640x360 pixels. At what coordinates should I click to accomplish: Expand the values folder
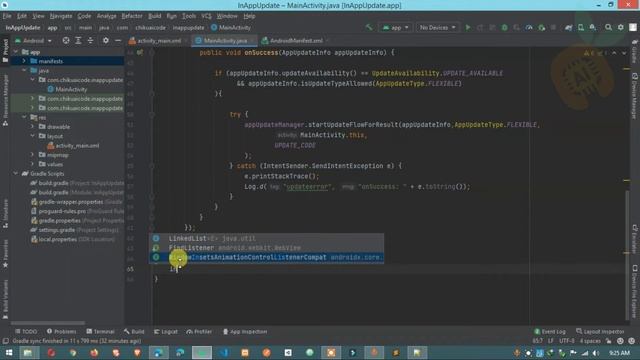pyautogui.click(x=33, y=164)
